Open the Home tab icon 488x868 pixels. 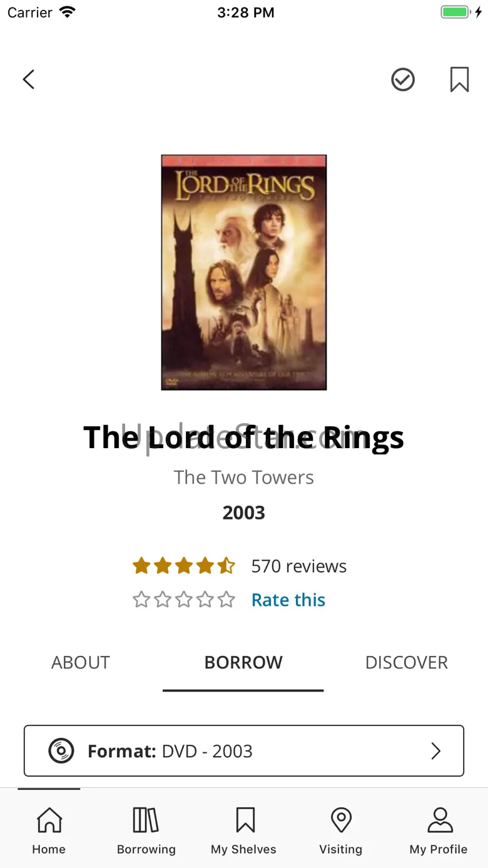point(49,820)
